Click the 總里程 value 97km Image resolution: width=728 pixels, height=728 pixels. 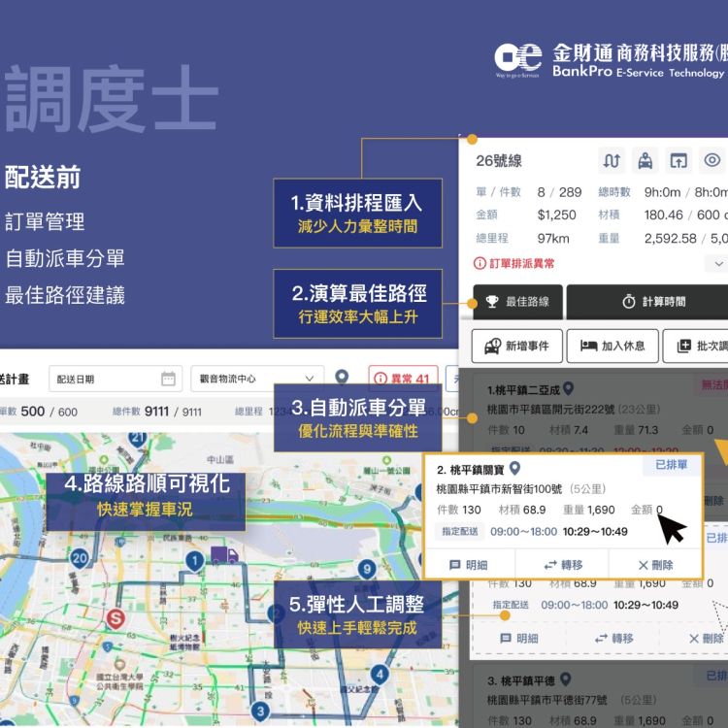point(553,239)
